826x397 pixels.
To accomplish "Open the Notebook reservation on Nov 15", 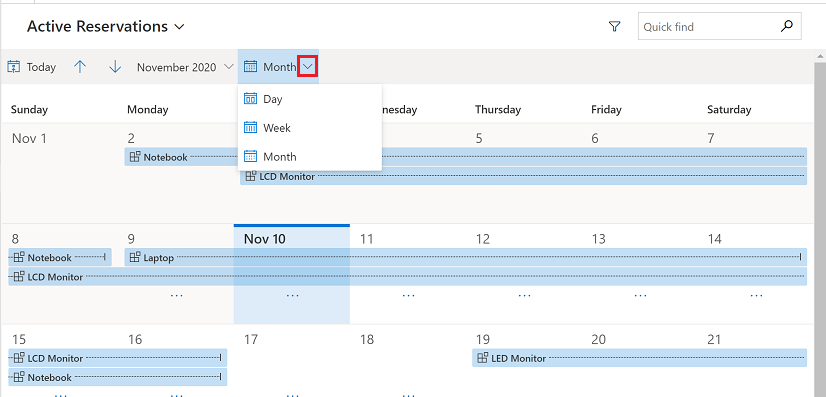I will point(117,377).
